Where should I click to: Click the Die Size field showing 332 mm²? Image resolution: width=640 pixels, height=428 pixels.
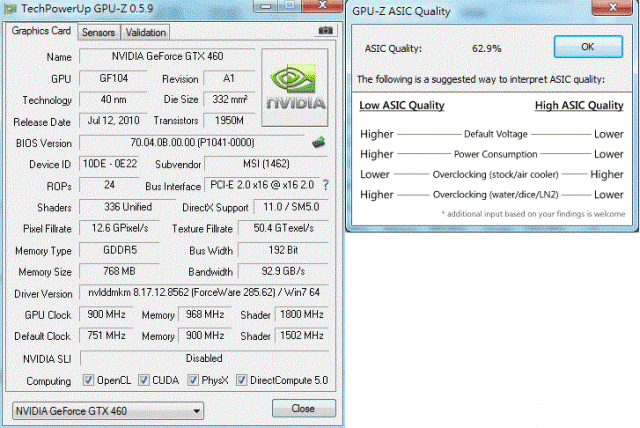[x=229, y=100]
